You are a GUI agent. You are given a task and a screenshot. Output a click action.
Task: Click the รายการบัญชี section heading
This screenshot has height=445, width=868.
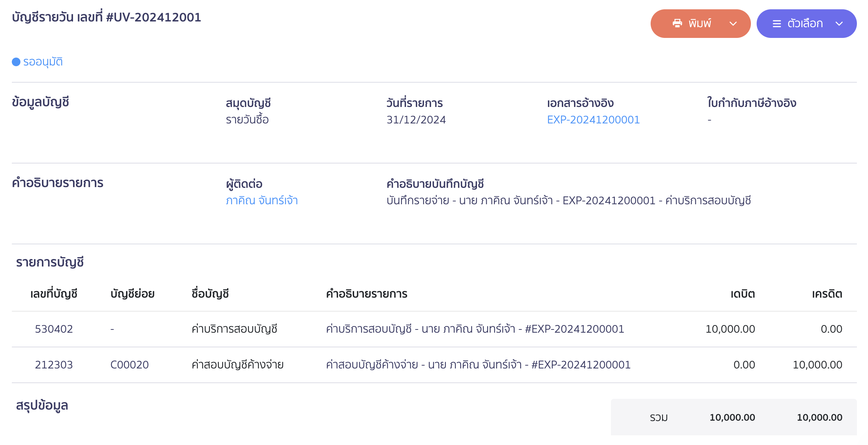click(50, 262)
